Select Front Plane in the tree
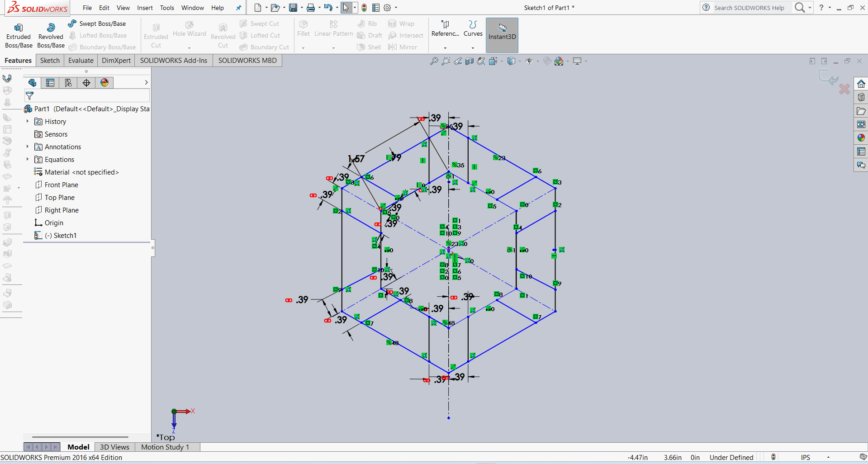This screenshot has width=868, height=464. pos(57,185)
